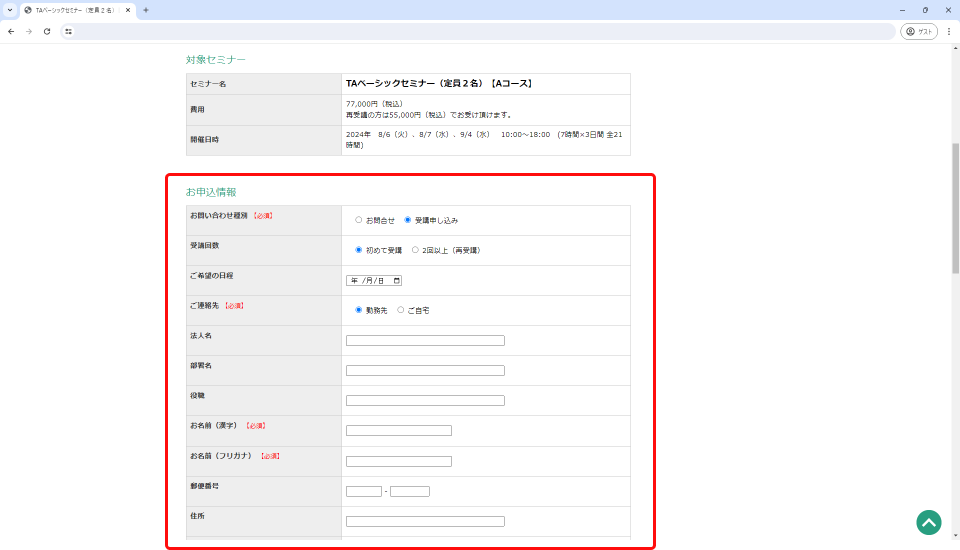Choose 初めて受講 radio option
This screenshot has height=550, width=960.
click(358, 250)
